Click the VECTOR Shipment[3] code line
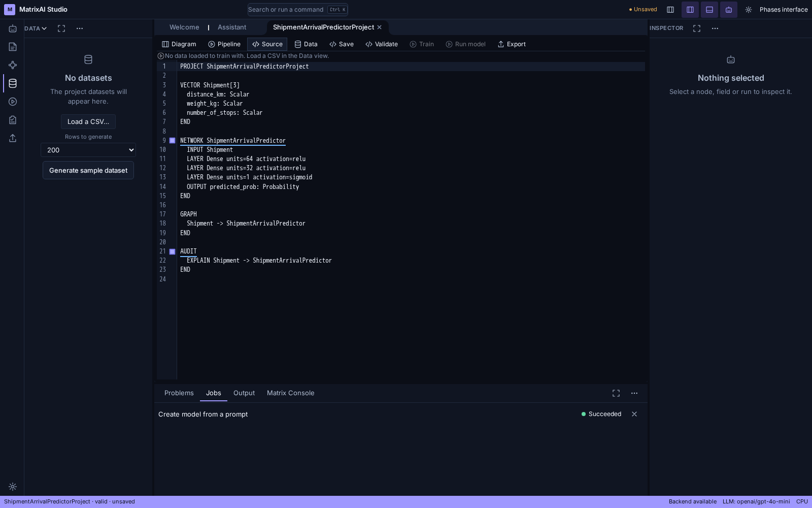Screen dimensions: 812x508 [210, 85]
